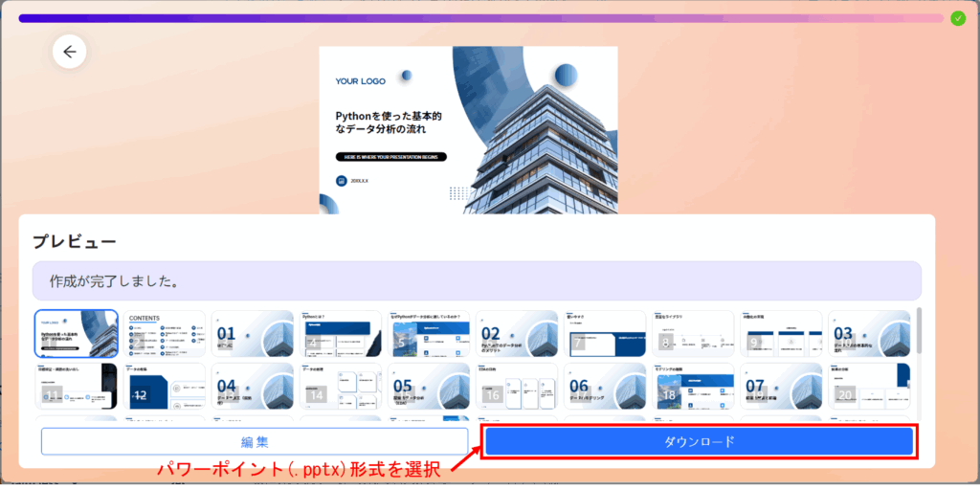This screenshot has height=490, width=980.
Task: Click the 編集 button
Action: tap(255, 442)
